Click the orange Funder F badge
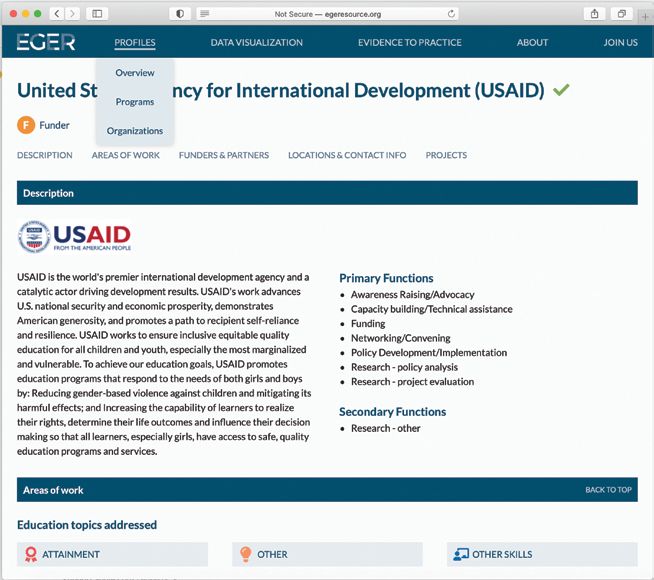This screenshot has width=654, height=580. (x=26, y=125)
